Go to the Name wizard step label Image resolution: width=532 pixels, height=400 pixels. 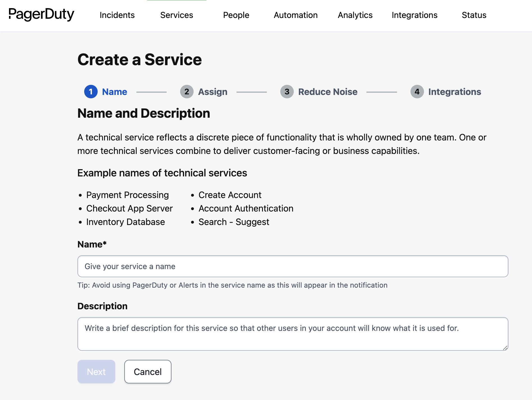(x=114, y=92)
